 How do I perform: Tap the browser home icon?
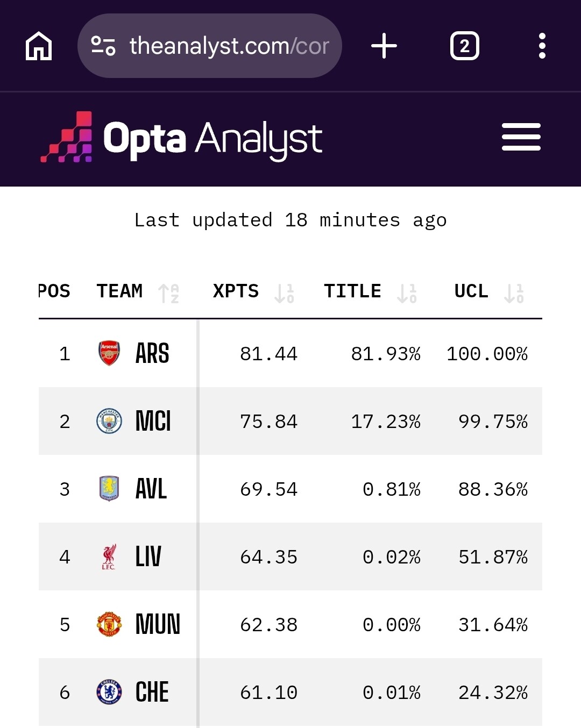(x=39, y=46)
